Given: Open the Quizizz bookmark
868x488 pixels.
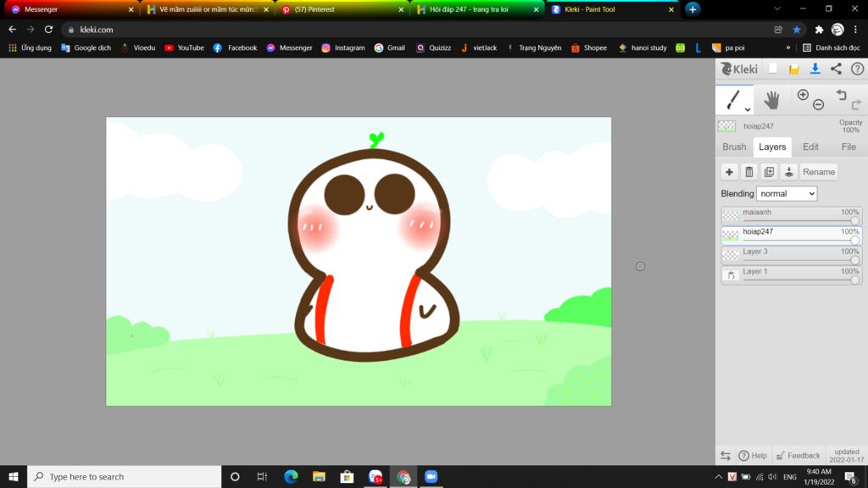Looking at the screenshot, I should pos(433,47).
